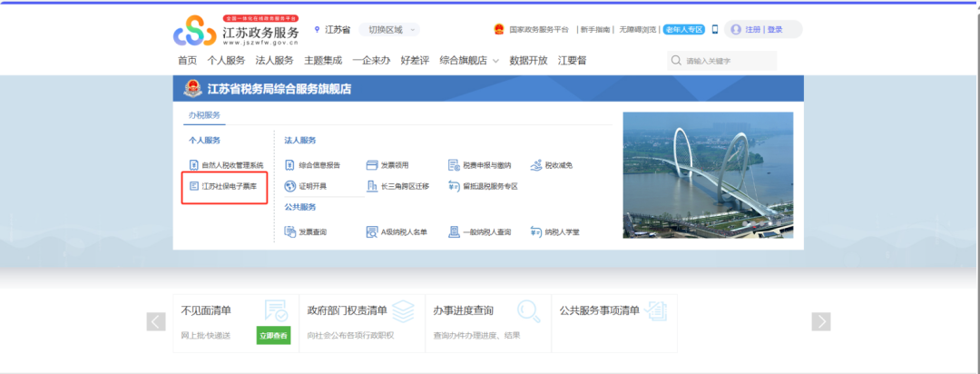Go to previous carousel item arrow

click(x=156, y=321)
